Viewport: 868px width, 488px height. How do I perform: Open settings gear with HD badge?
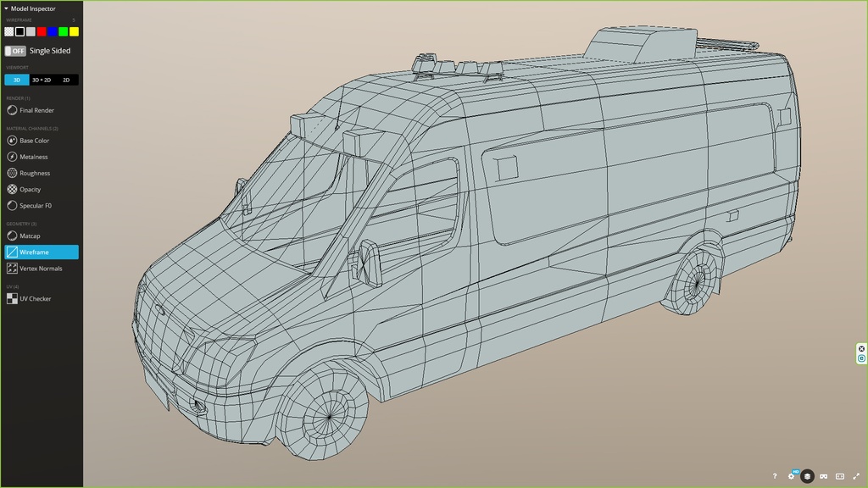[x=792, y=476]
